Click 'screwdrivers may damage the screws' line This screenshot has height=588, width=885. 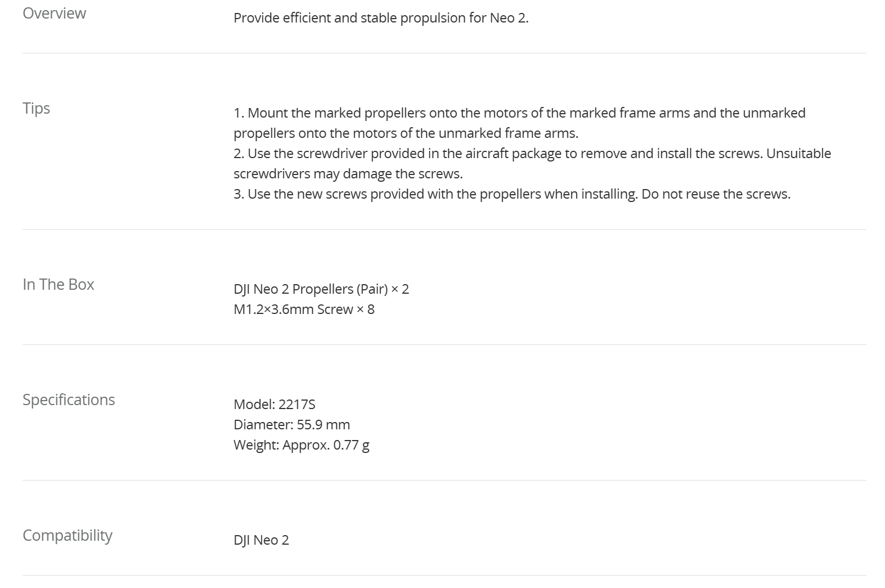click(348, 174)
